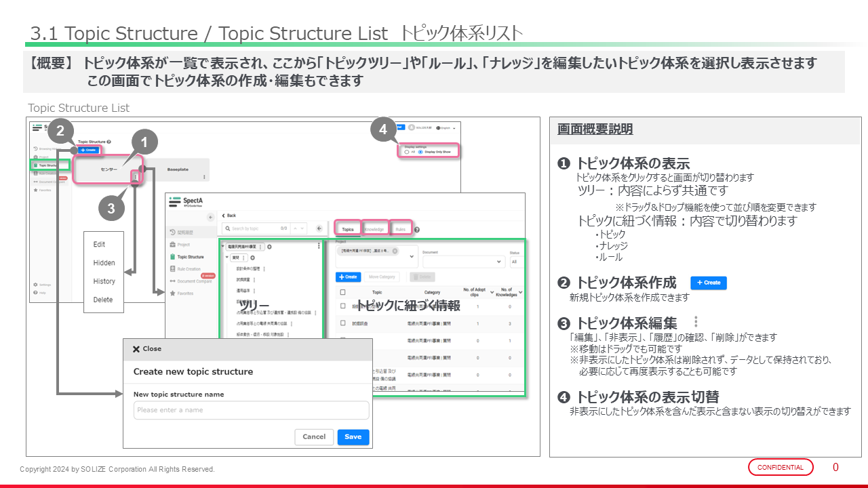The image size is (868, 488).
Task: Switch to the Knowledge tab
Action: click(374, 229)
